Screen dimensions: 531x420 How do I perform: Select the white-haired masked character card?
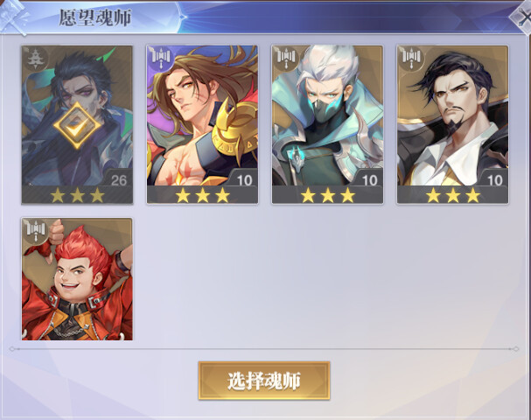click(327, 124)
